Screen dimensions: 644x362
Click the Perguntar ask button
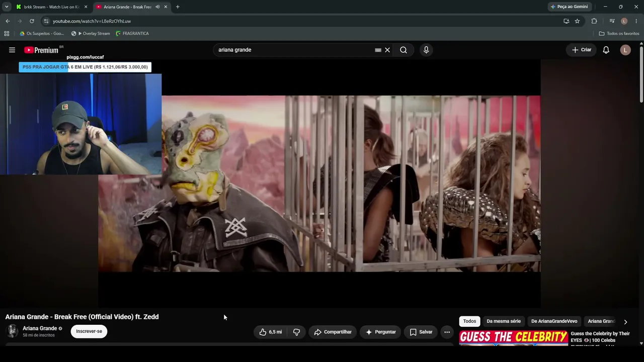click(381, 332)
